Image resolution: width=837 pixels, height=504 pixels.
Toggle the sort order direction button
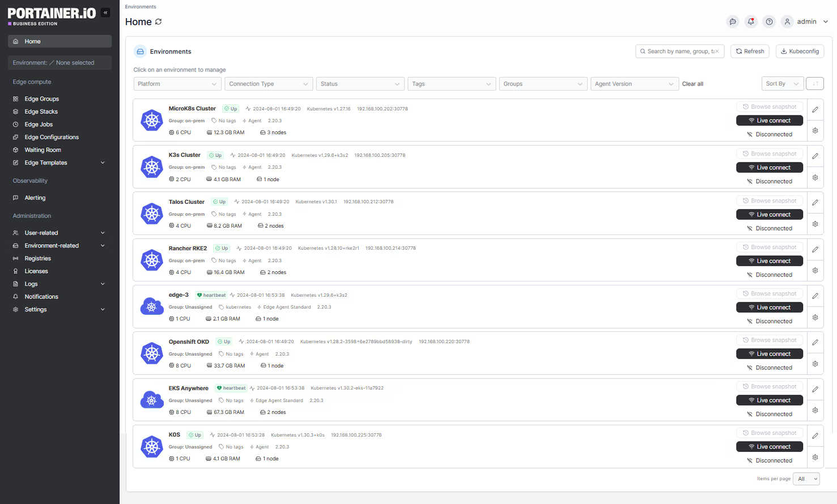coord(815,83)
